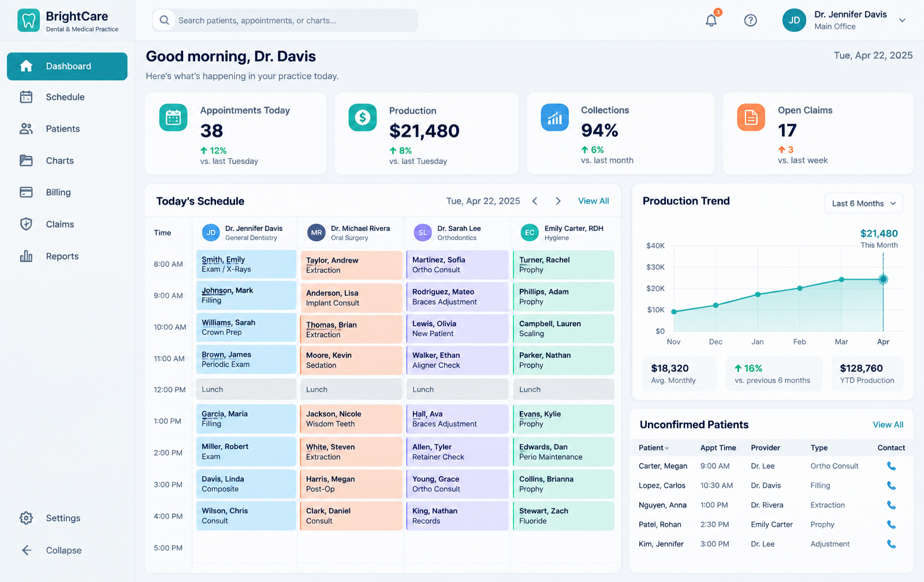
Task: Sort by the Patient column
Action: pyautogui.click(x=654, y=448)
